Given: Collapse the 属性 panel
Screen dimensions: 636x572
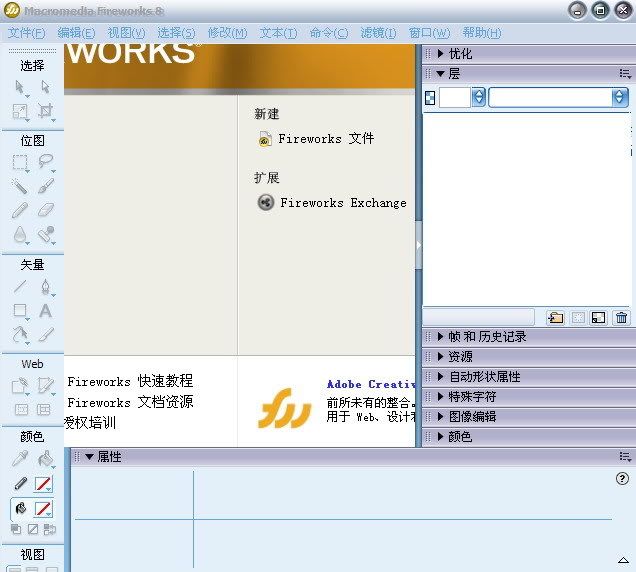Looking at the screenshot, I should pos(90,457).
